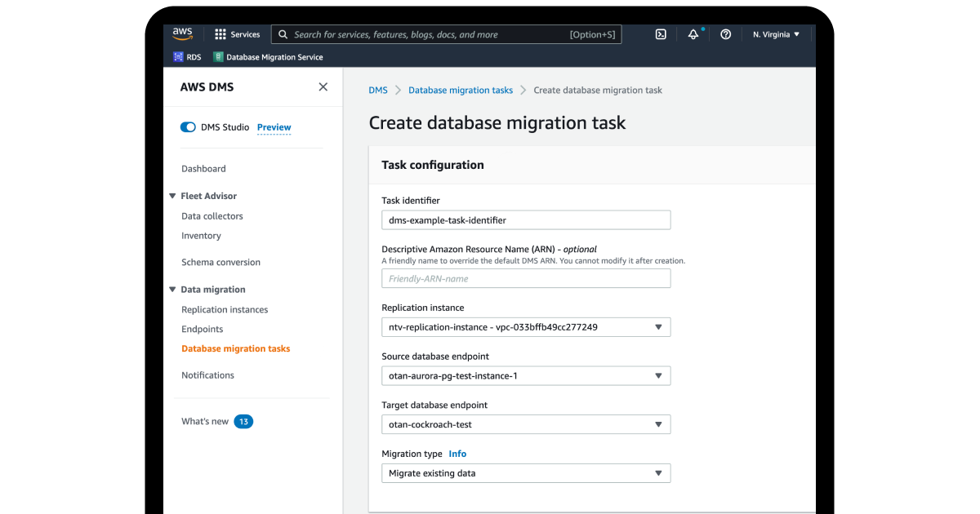This screenshot has width=980, height=514.
Task: Open help using the question mark icon
Action: (725, 33)
